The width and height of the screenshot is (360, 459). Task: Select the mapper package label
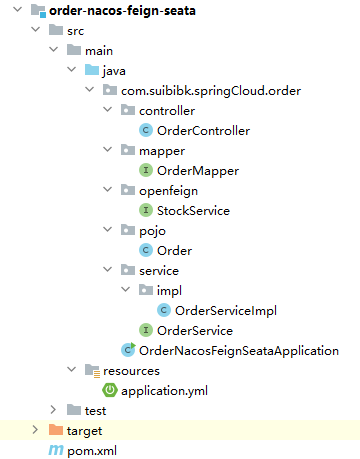coord(162,151)
